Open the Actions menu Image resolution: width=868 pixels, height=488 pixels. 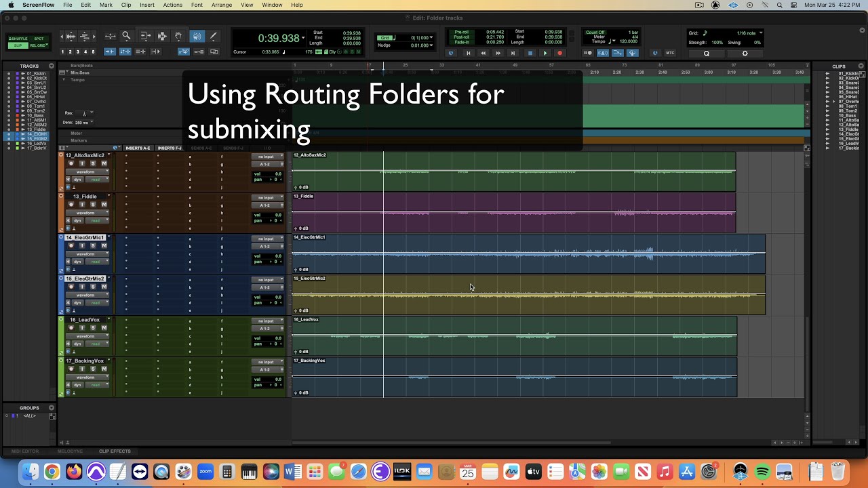click(172, 5)
